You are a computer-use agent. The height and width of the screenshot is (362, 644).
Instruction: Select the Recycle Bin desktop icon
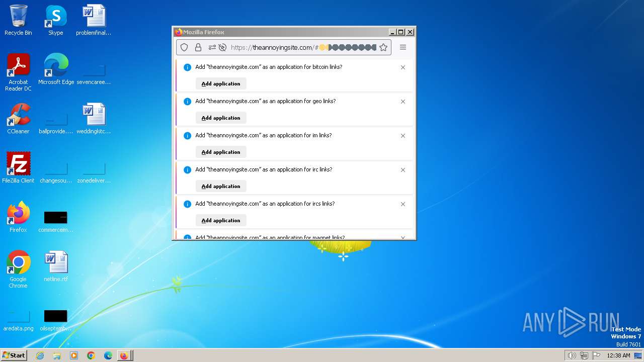pos(18,20)
